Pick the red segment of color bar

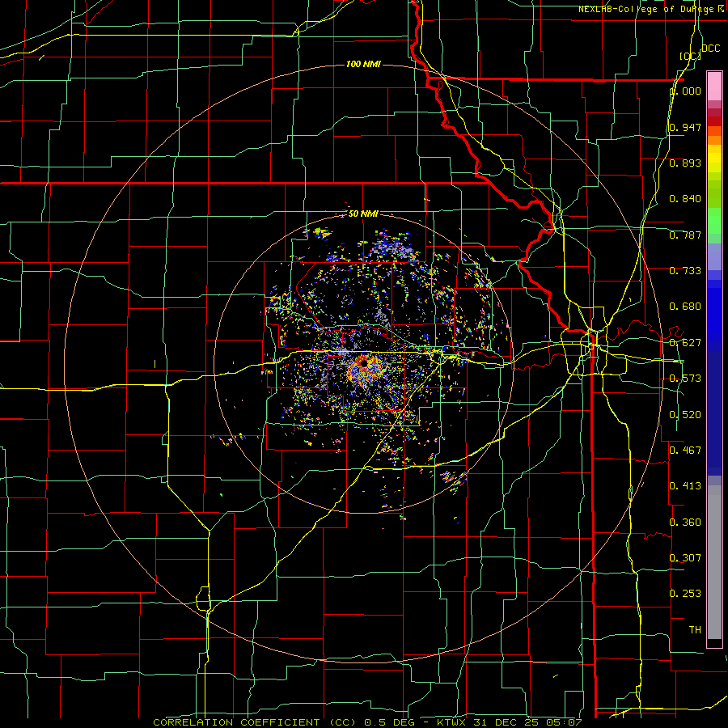(x=714, y=121)
